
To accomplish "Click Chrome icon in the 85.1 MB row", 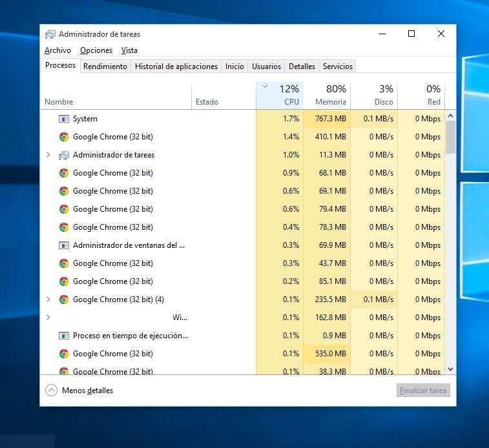I will [64, 281].
